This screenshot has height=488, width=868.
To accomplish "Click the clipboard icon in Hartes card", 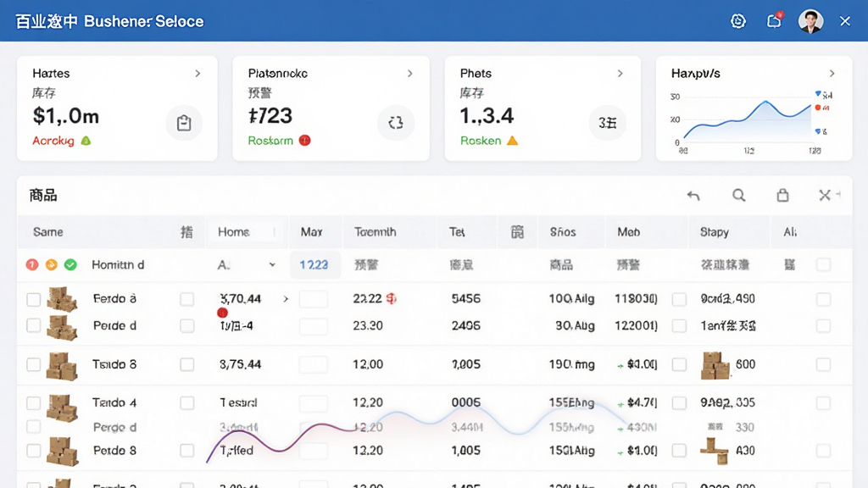I will tap(184, 123).
